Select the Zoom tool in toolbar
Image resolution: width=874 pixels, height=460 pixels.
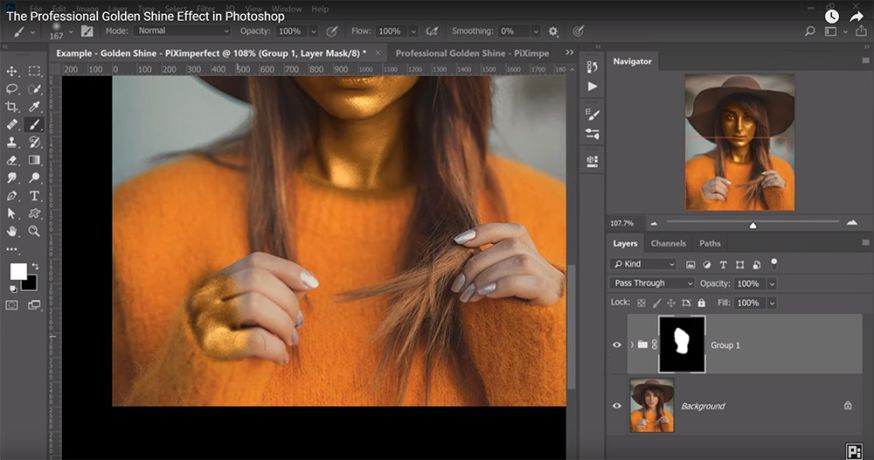(x=34, y=231)
